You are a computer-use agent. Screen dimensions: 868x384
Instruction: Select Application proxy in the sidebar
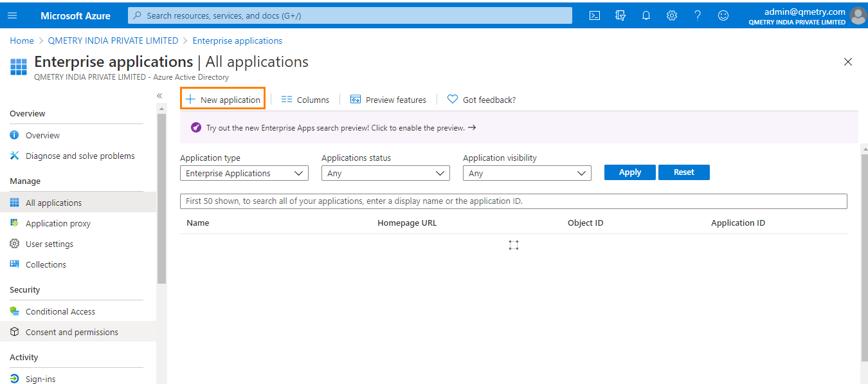click(x=57, y=223)
